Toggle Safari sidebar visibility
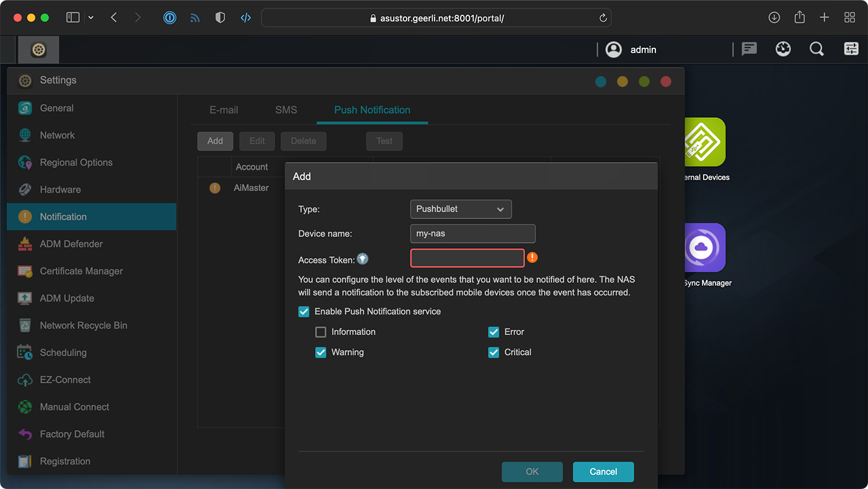 point(73,18)
